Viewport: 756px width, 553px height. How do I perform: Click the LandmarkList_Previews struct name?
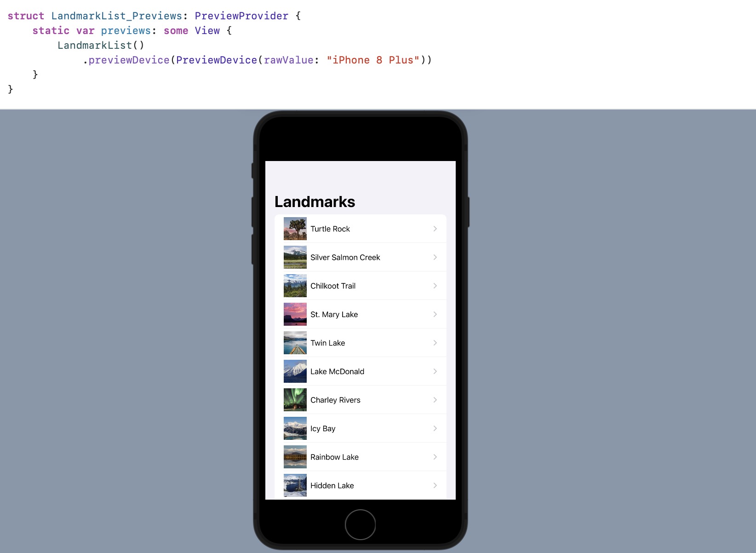(x=117, y=16)
